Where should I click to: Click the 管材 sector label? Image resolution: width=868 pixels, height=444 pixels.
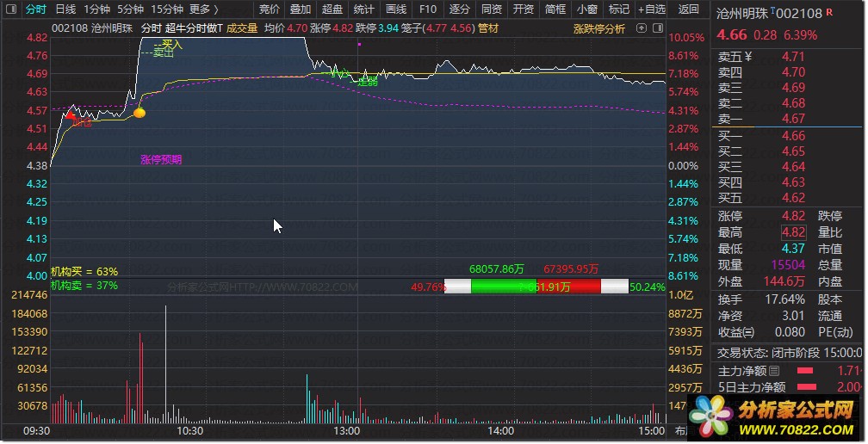pos(488,28)
